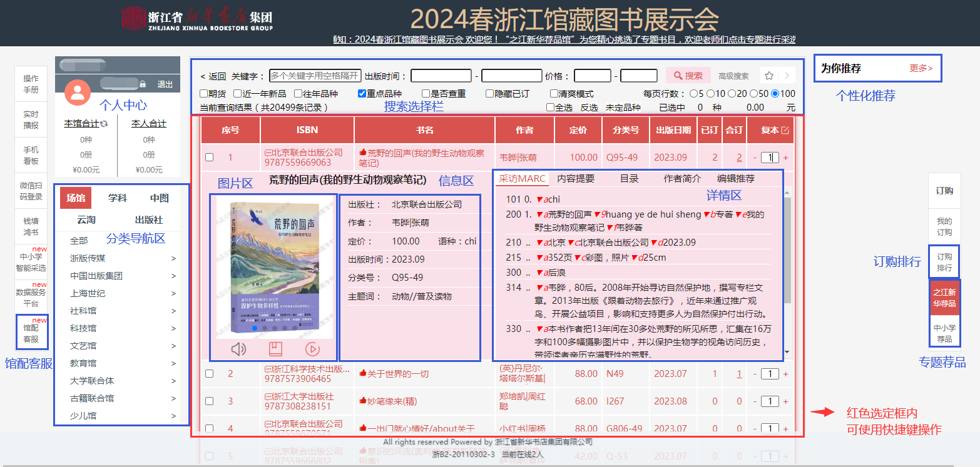Click the refresh icon next to 本馆合计
Image resolution: width=980 pixels, height=467 pixels.
pos(105,124)
